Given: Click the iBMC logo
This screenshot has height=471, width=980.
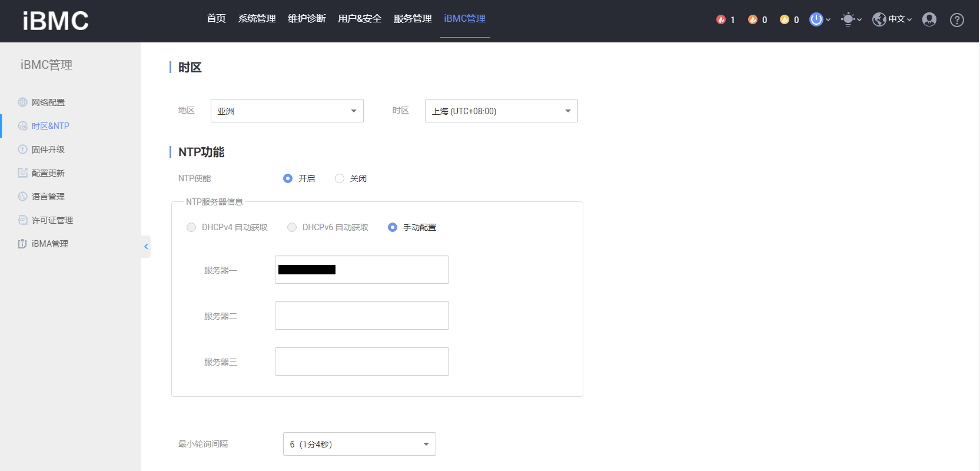Looking at the screenshot, I should click(55, 21).
